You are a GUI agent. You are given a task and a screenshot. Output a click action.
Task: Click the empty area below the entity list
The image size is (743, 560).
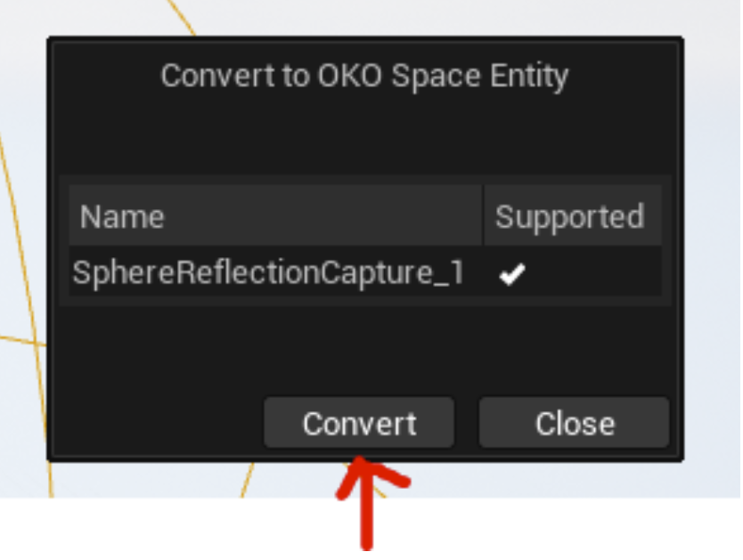(364, 347)
